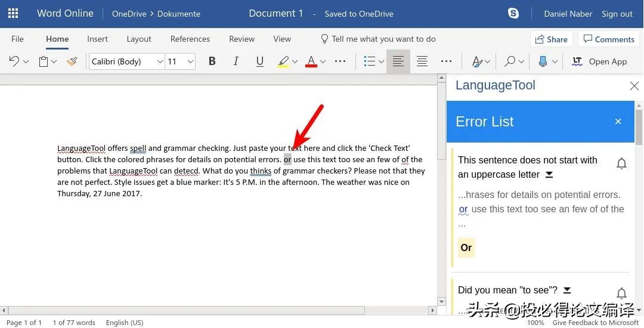Toggle Center paragraph alignment

pos(422,61)
